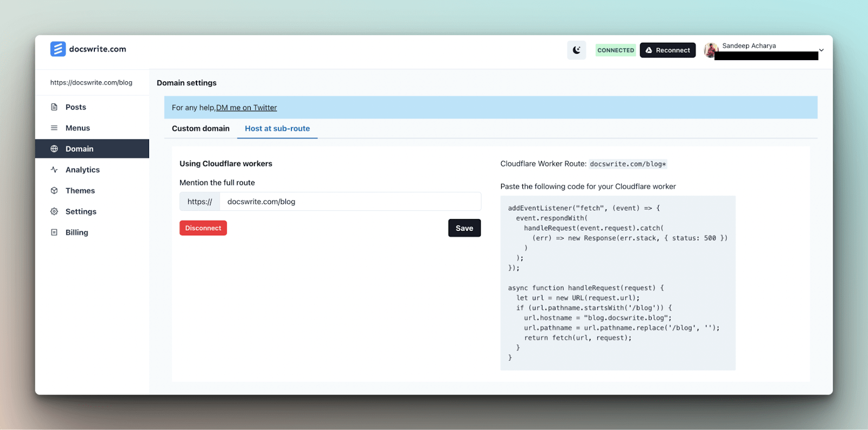Click the Menus hamburger icon
This screenshot has width=868, height=430.
click(54, 128)
